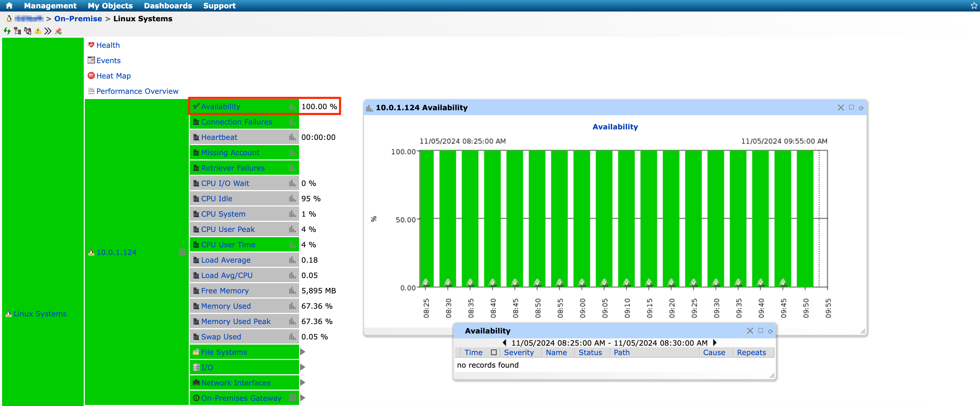Screen dimensions: 980x406
Task: Toggle the checkbox in the Time column header
Action: [x=494, y=352]
